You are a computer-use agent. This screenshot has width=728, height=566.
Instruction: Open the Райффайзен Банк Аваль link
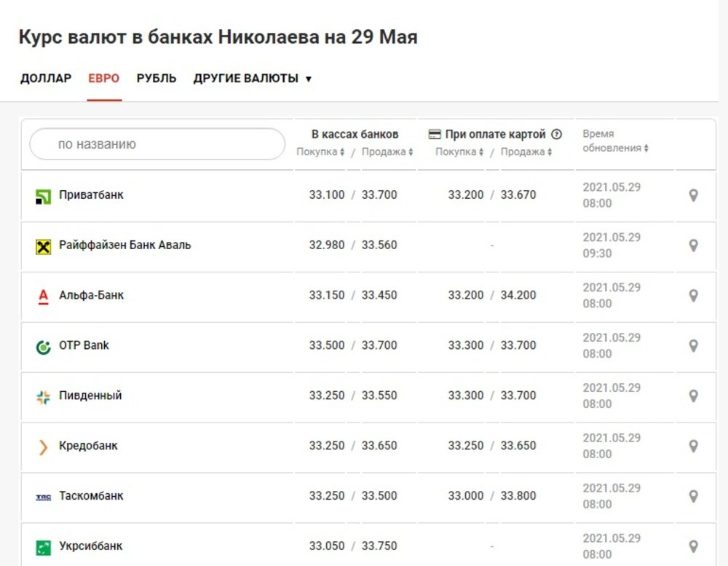[x=125, y=245]
